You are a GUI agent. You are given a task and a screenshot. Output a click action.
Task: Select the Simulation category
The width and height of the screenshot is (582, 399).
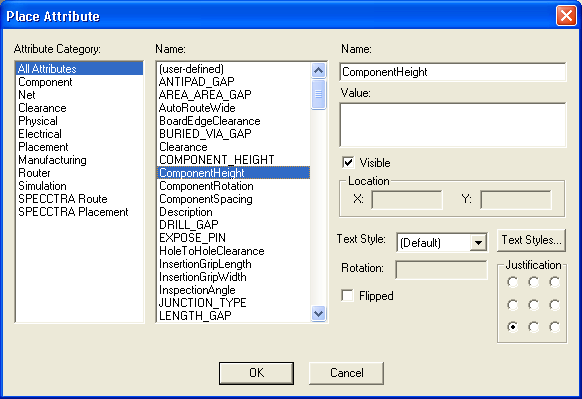click(79, 186)
